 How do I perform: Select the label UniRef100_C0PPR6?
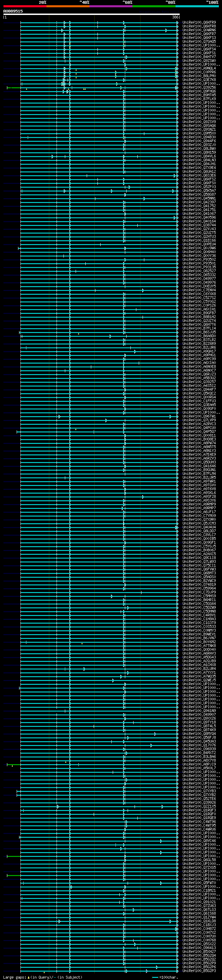coord(199,72)
